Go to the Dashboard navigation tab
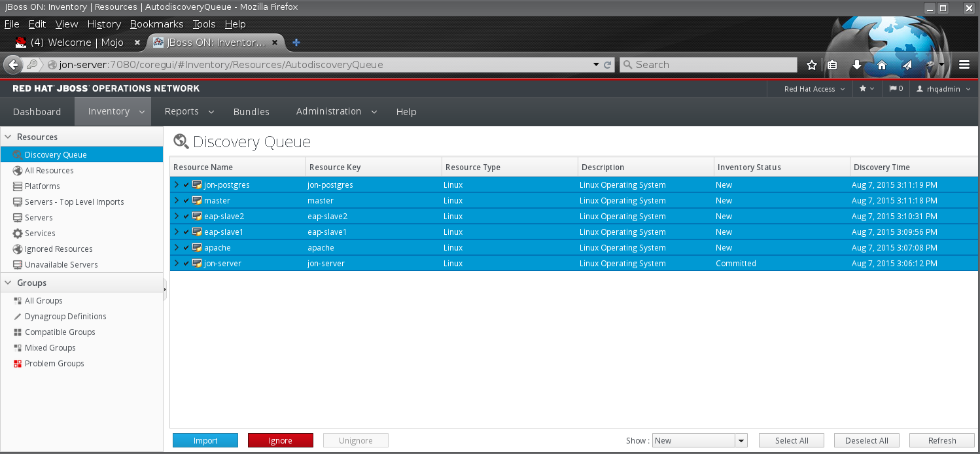 pos(37,112)
